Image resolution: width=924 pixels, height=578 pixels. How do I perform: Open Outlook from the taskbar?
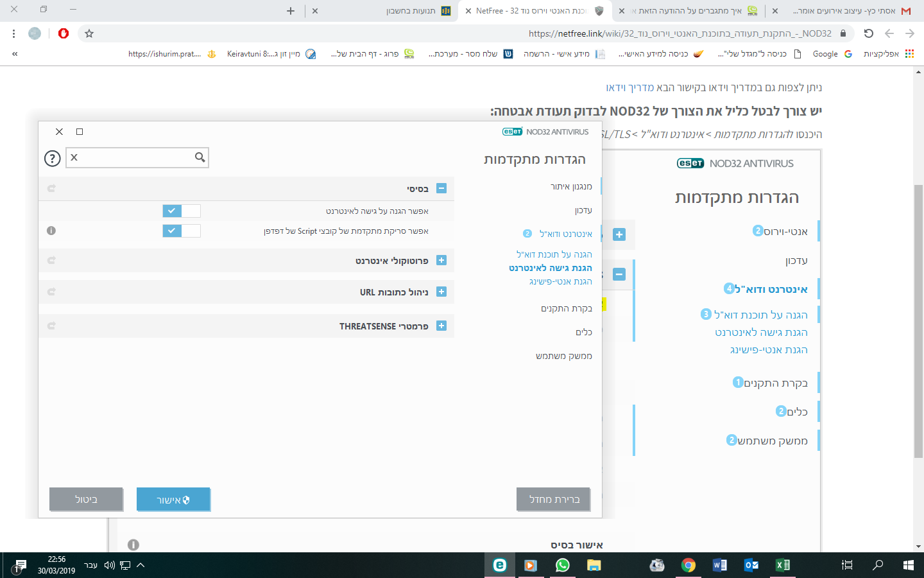751,565
